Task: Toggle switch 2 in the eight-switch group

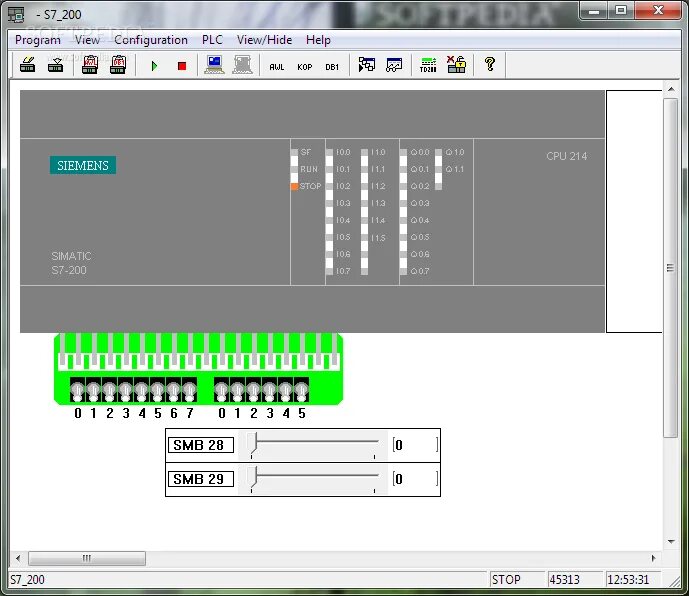Action: tap(109, 390)
